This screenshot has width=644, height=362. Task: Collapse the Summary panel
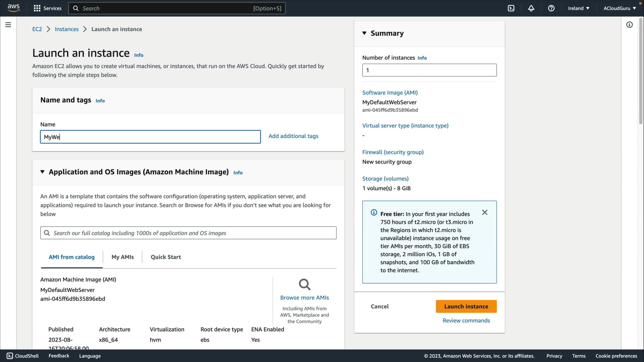[364, 33]
